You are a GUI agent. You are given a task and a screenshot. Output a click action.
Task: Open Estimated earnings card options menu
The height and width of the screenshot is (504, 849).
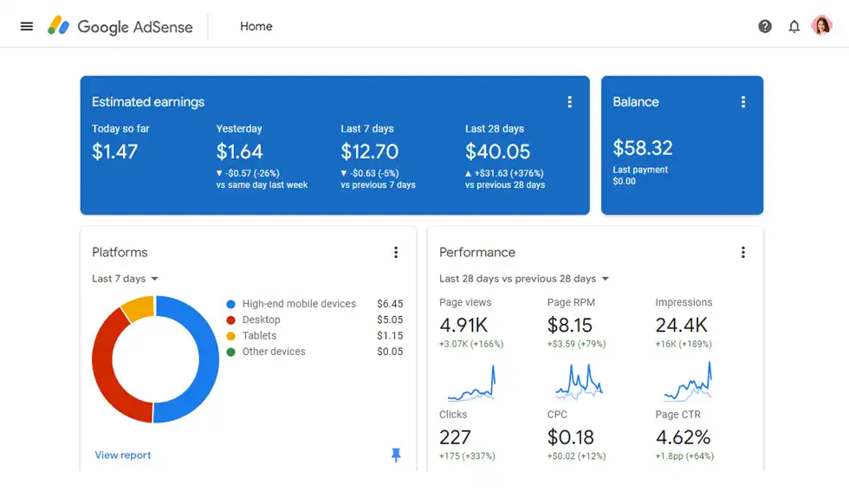point(569,102)
